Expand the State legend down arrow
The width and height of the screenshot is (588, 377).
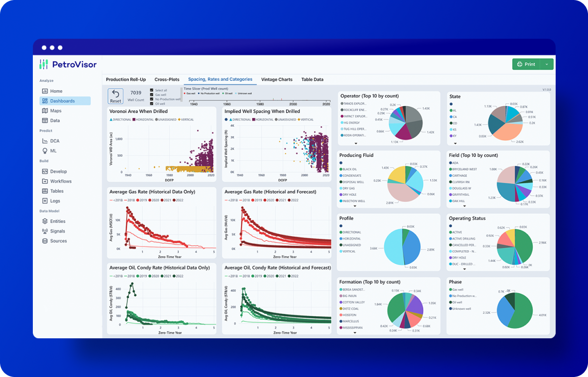455,143
